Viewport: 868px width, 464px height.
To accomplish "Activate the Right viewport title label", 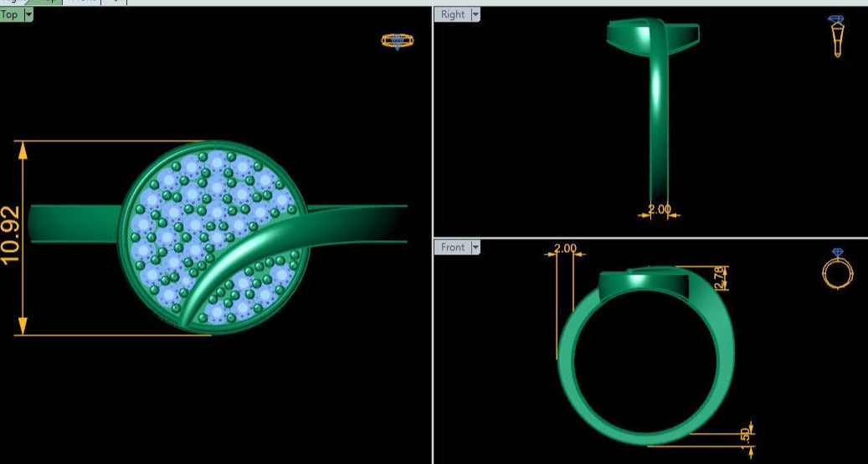I will (452, 14).
